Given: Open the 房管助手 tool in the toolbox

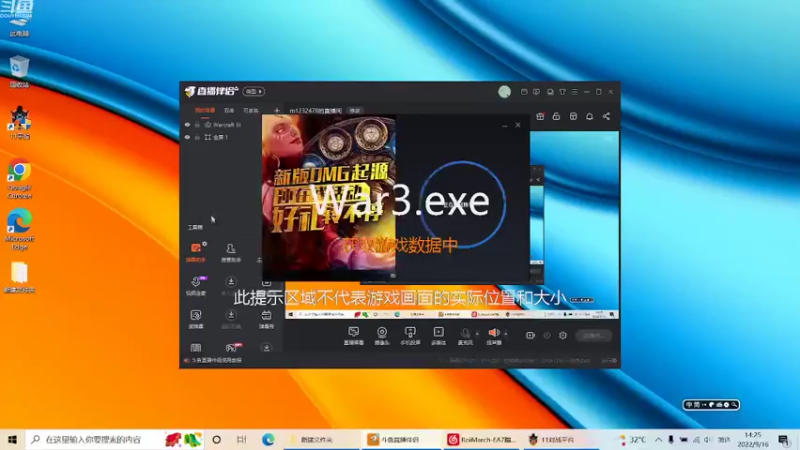Looking at the screenshot, I should [231, 253].
